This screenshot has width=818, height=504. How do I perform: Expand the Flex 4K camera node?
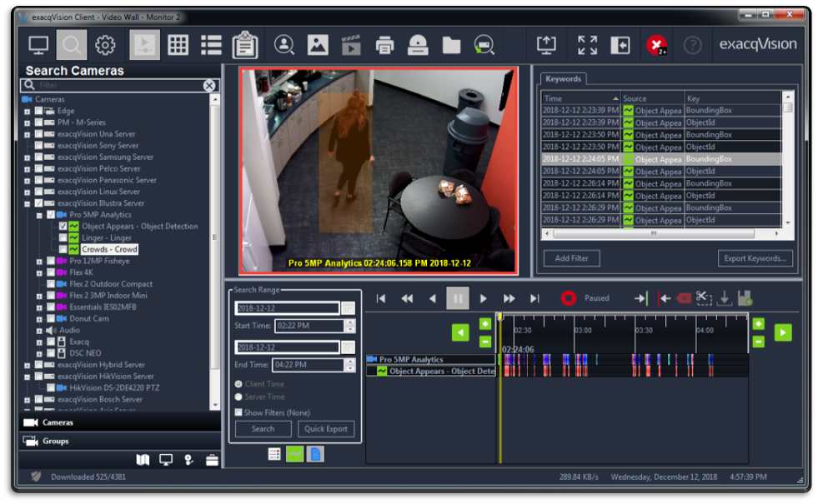click(x=39, y=272)
